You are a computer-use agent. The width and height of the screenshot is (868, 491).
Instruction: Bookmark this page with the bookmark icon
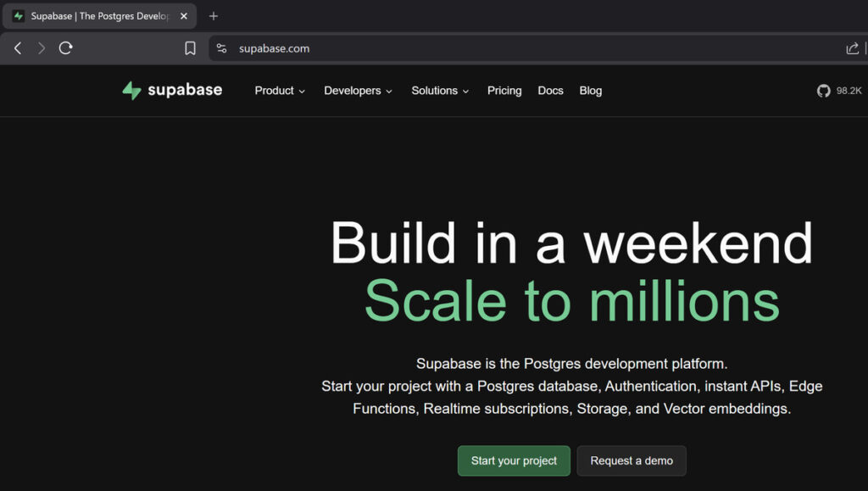pyautogui.click(x=191, y=48)
